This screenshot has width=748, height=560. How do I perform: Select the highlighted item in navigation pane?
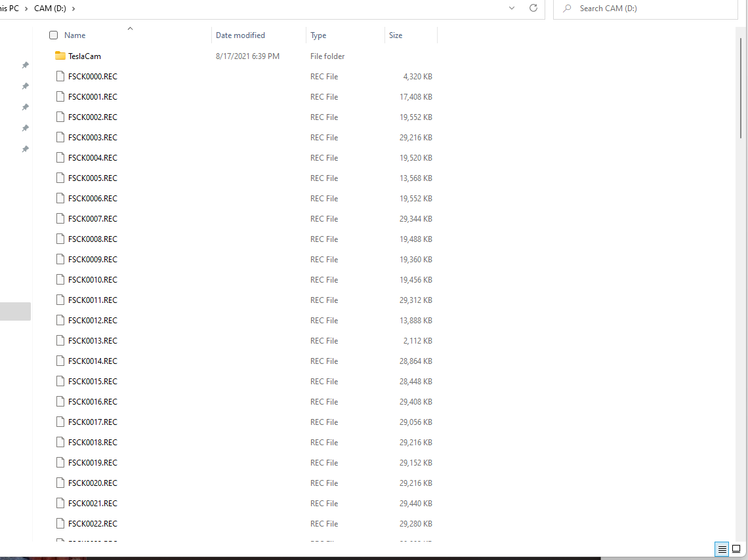click(x=15, y=311)
